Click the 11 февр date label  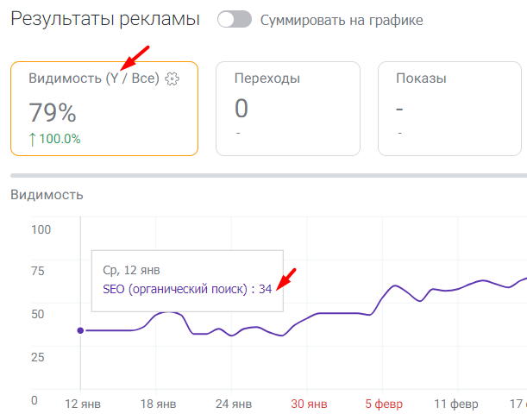click(x=455, y=403)
